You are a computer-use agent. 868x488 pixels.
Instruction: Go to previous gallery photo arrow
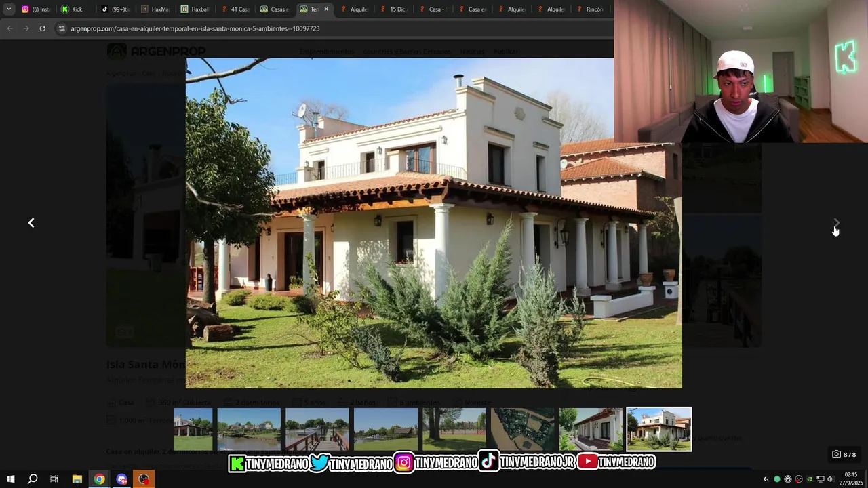pyautogui.click(x=31, y=223)
